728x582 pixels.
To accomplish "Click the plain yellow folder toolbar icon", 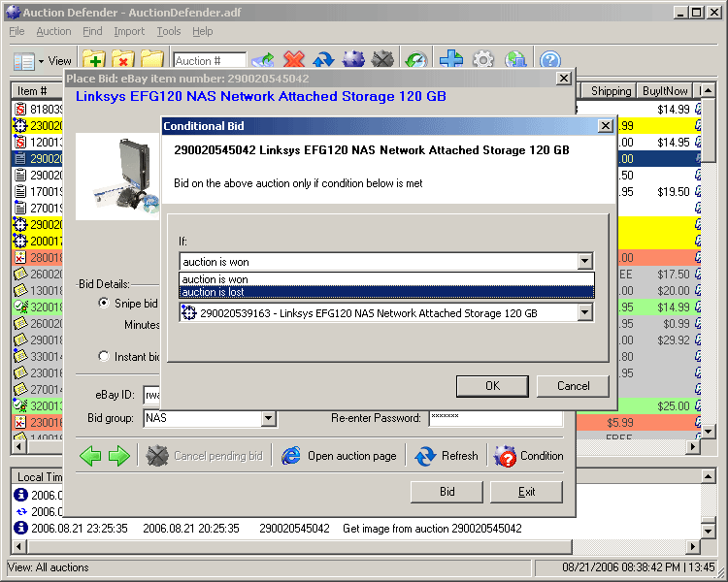I will click(152, 60).
